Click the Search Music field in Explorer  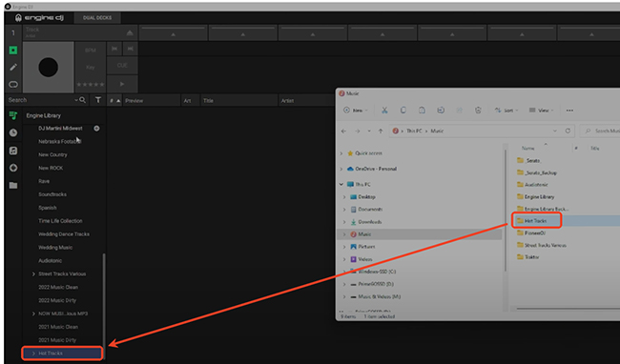[x=600, y=131]
